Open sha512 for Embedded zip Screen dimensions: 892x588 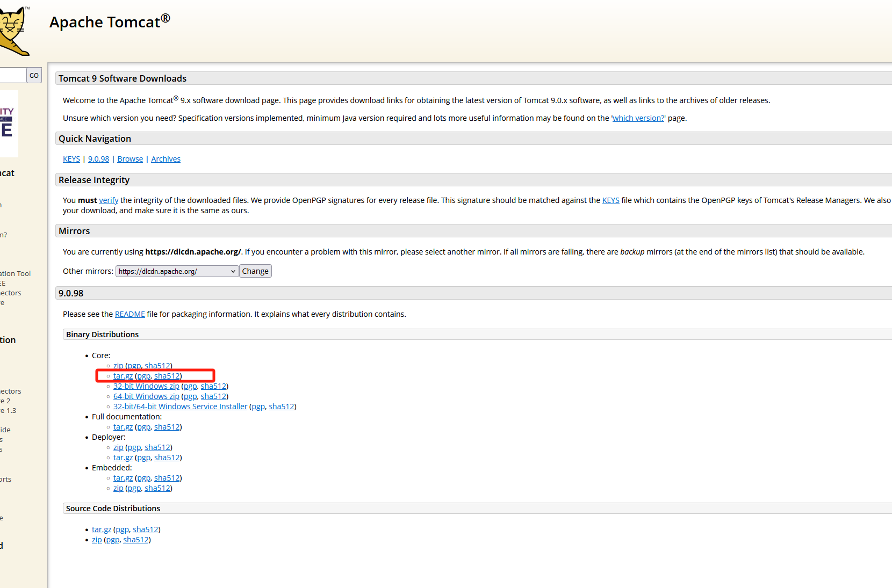pos(157,488)
